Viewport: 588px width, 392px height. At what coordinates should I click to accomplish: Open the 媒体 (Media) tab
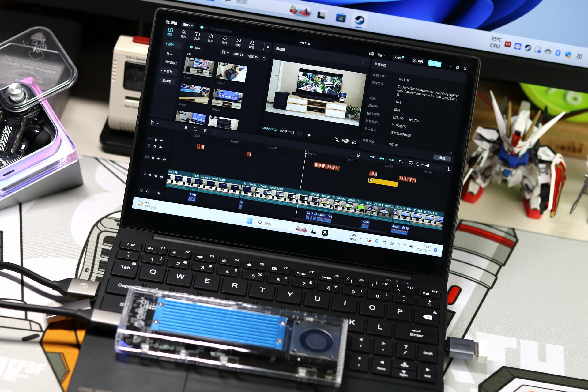[170, 32]
